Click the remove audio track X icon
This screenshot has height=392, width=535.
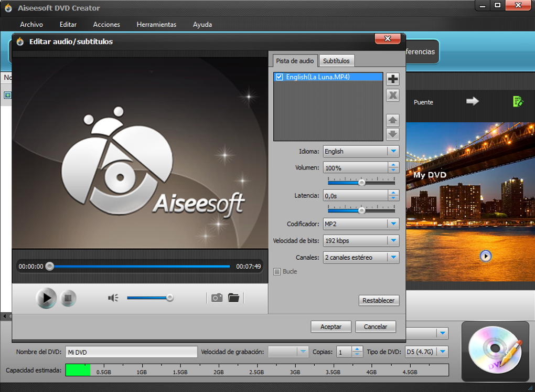pyautogui.click(x=392, y=95)
